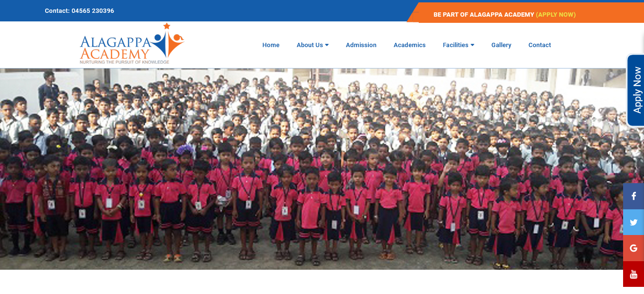
Task: Click the Alagappa Academy logo
Action: point(132,44)
